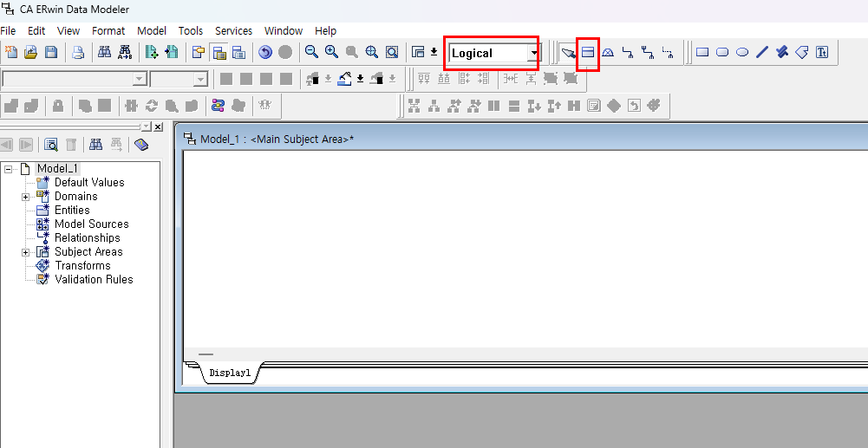Open the Model Explorer pane options arrow
The image size is (868, 448).
pos(146,127)
